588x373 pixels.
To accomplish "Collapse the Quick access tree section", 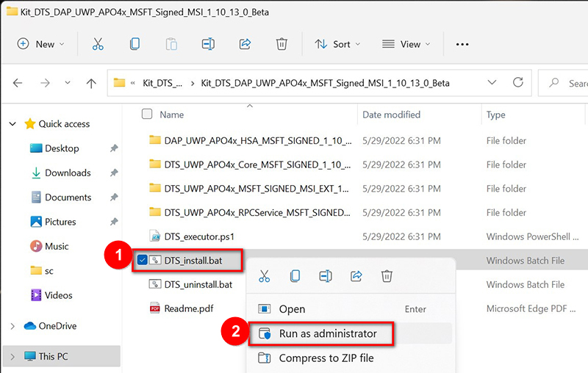I will pyautogui.click(x=12, y=123).
